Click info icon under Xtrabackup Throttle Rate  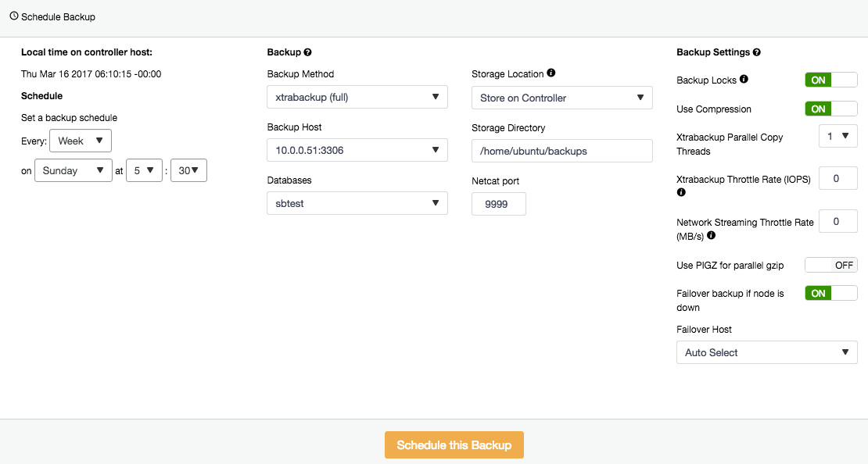[681, 192]
